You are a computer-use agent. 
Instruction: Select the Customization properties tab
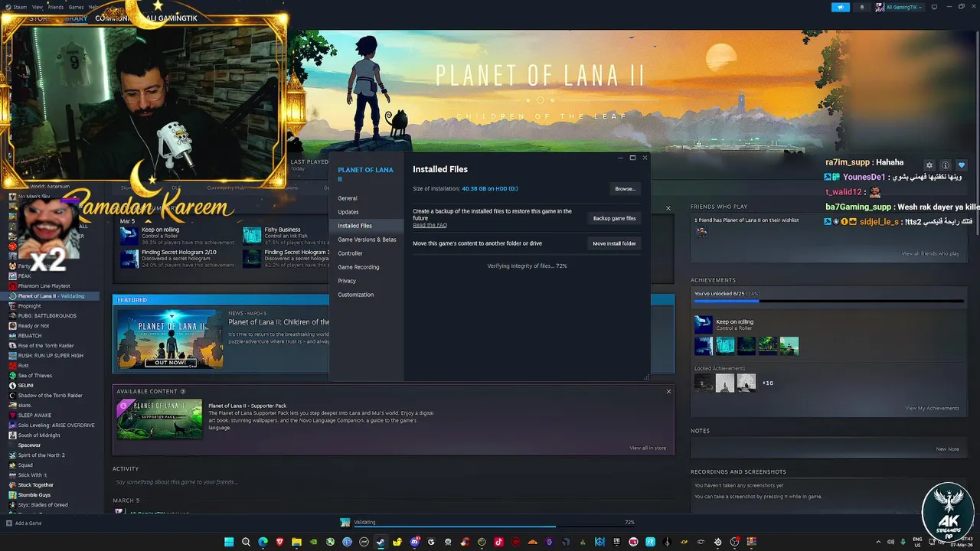point(367,295)
